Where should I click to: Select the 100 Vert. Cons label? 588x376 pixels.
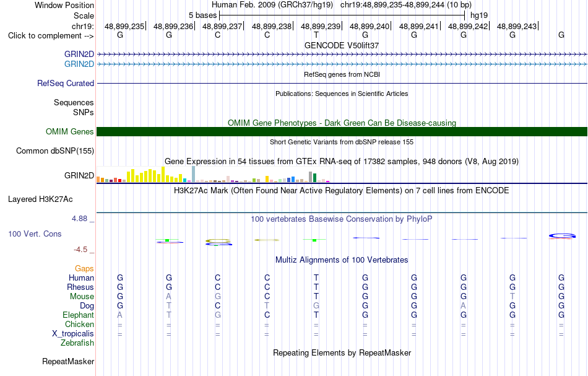coord(35,234)
